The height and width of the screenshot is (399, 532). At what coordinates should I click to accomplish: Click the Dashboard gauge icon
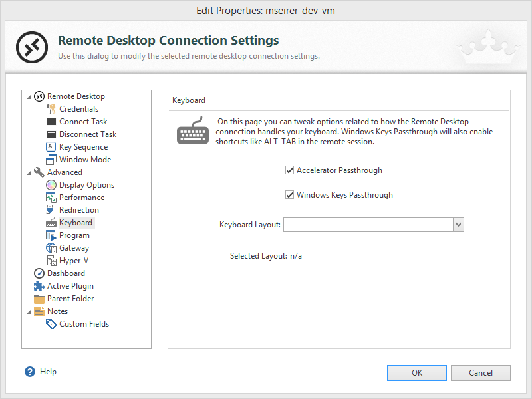point(39,273)
